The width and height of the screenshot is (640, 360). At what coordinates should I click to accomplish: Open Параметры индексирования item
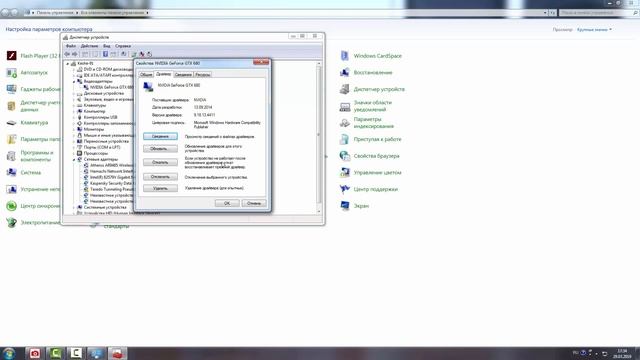pyautogui.click(x=367, y=123)
